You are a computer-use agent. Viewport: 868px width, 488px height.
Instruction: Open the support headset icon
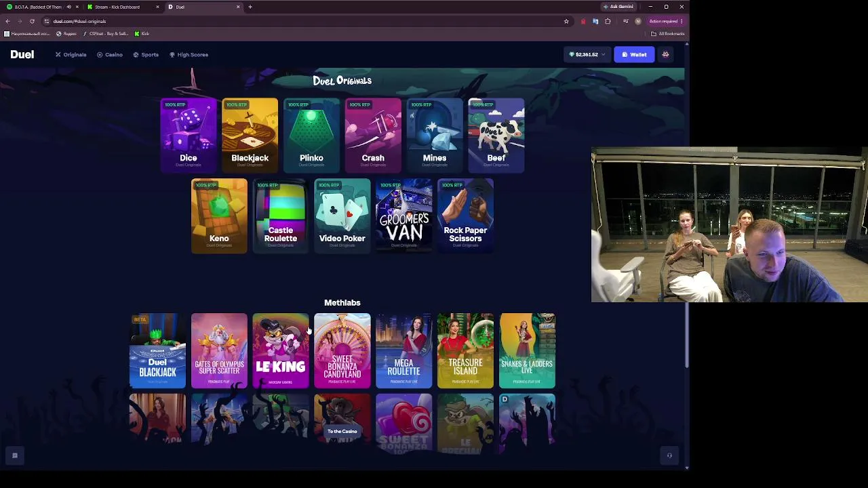[x=669, y=455]
